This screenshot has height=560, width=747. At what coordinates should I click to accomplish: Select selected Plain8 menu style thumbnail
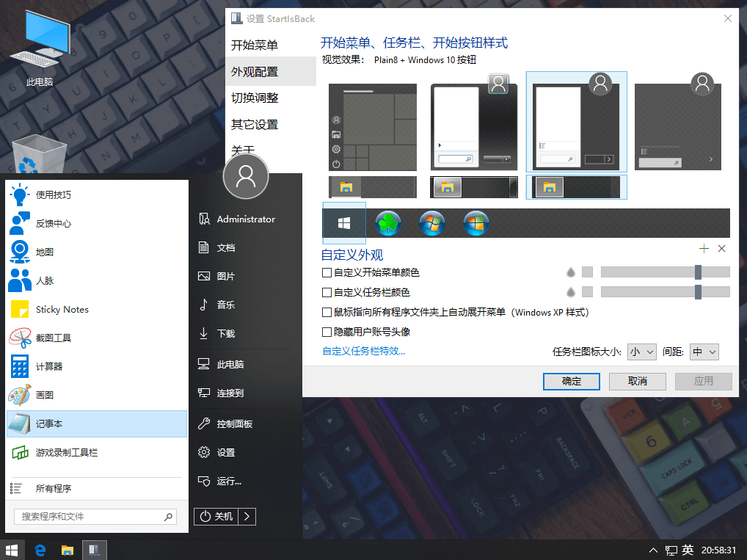tap(576, 122)
